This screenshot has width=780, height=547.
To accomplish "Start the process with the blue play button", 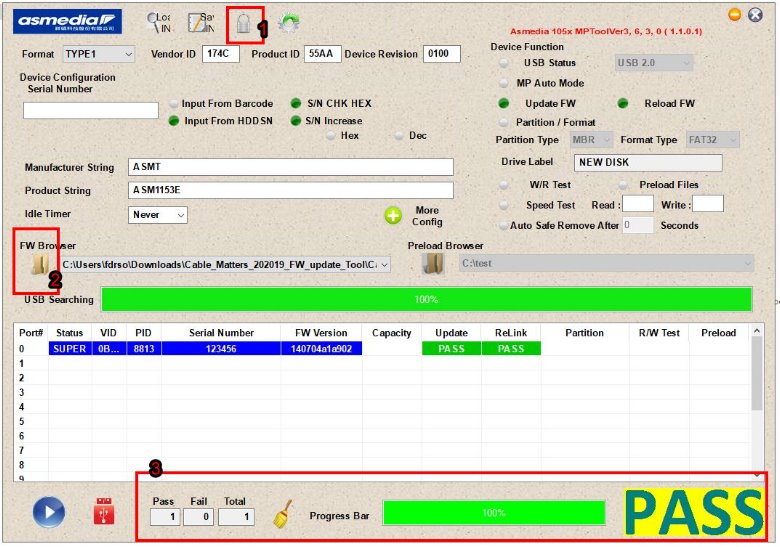I will click(49, 512).
